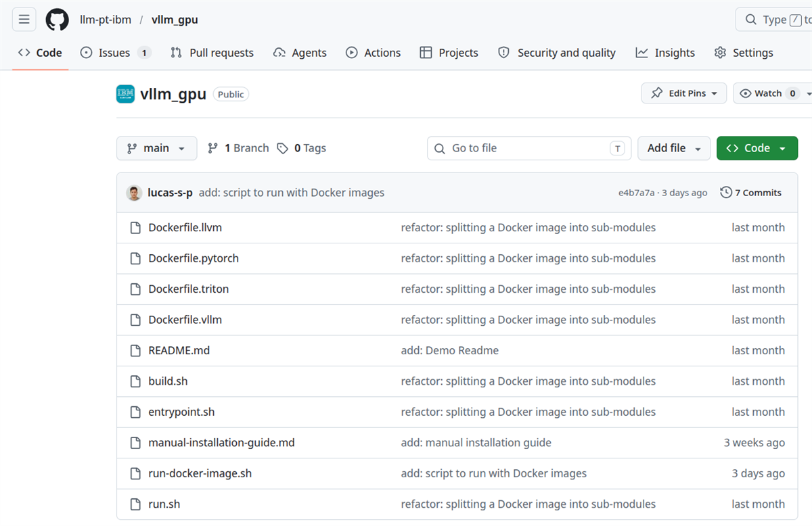Click the file icon beside run.sh
The image size is (812, 526).
[135, 504]
